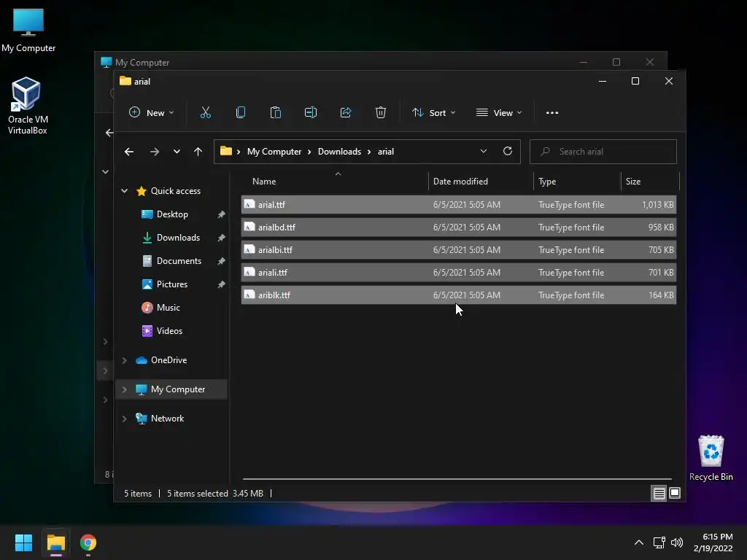Click the Paste clipboard icon
Image resolution: width=747 pixels, height=560 pixels.
tap(275, 112)
